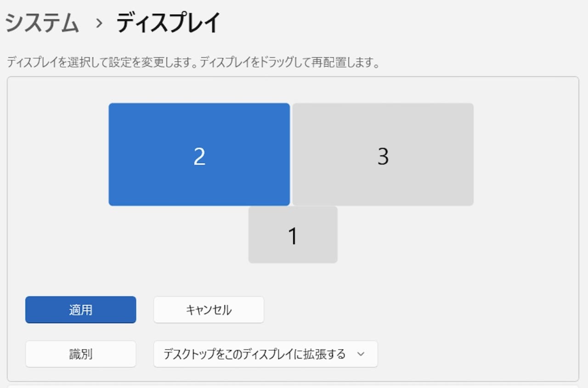This screenshot has width=588, height=388.
Task: Click the number 1 label on the smallest display
Action: point(293,236)
